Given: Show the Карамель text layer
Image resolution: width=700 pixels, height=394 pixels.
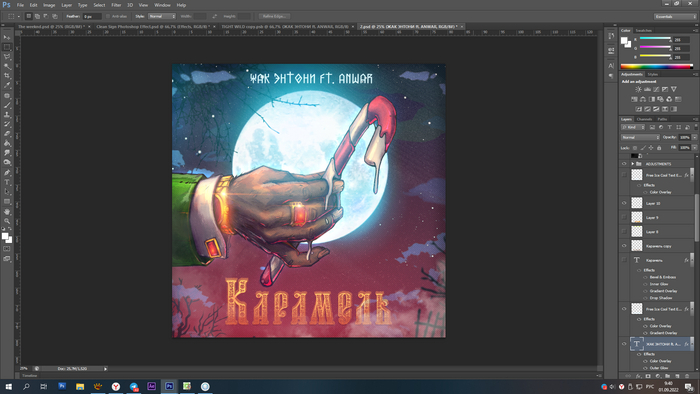Looking at the screenshot, I should (x=624, y=260).
